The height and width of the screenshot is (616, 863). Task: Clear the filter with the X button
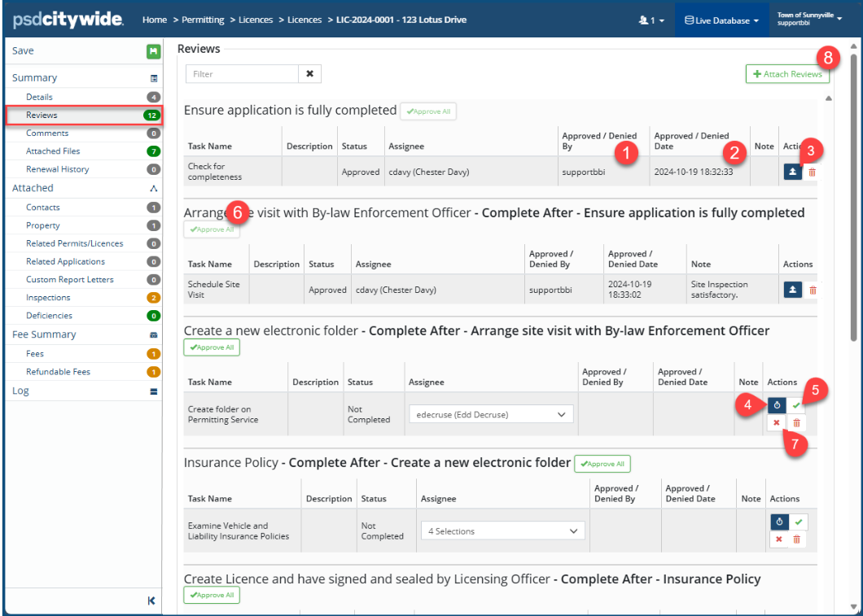(309, 74)
